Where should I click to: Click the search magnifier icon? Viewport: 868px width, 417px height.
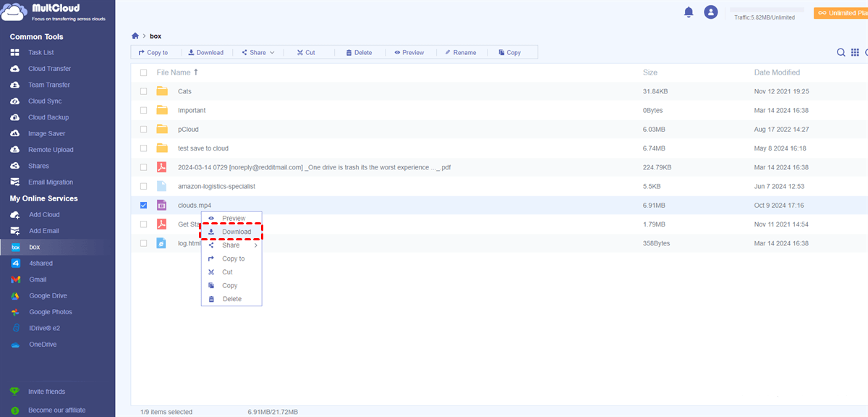(x=841, y=52)
